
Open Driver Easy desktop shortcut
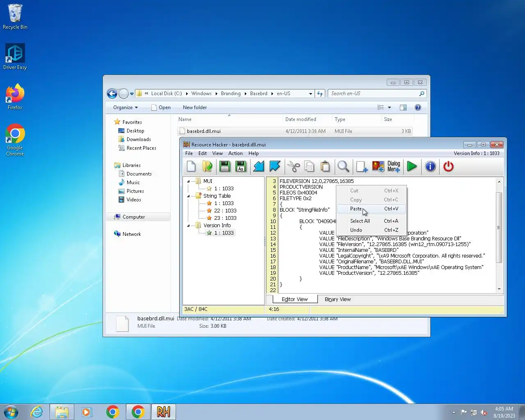pyautogui.click(x=15, y=57)
